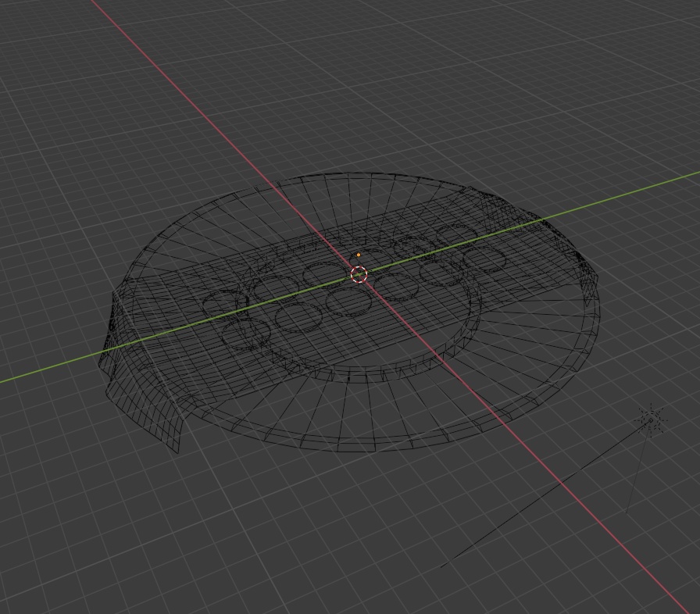Select the light object with dashed rays

pyautogui.click(x=651, y=419)
